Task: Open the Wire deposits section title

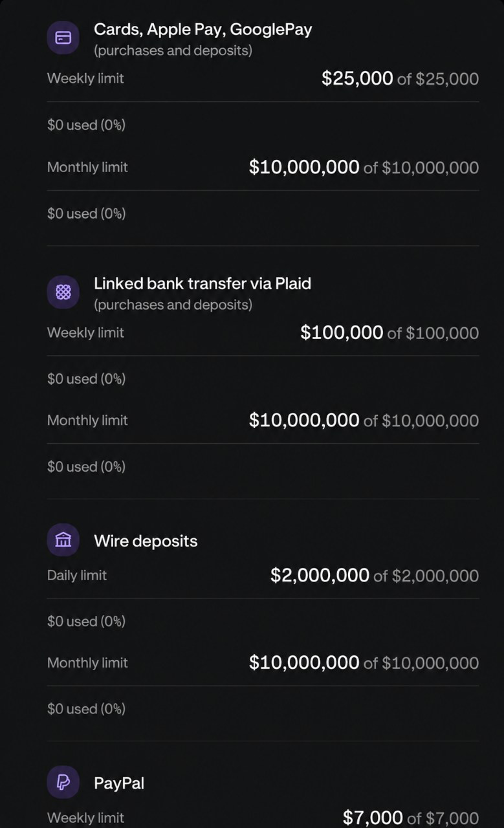Action: click(x=146, y=541)
